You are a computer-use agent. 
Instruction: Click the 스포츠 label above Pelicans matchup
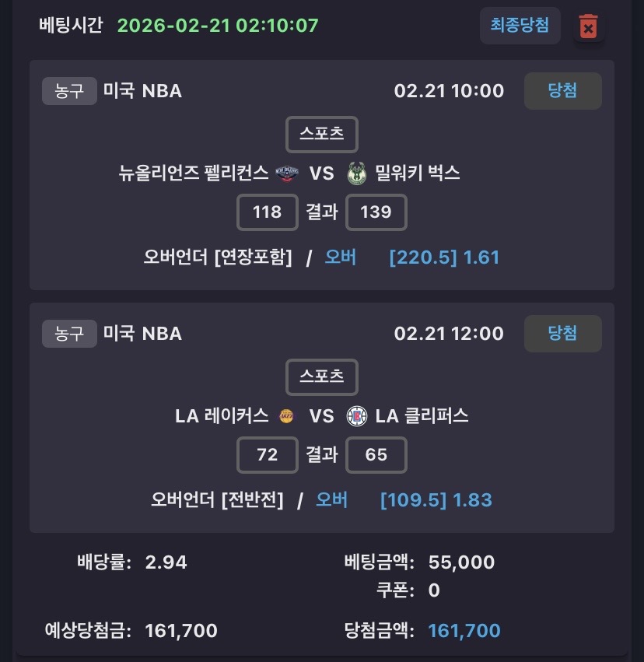click(x=321, y=134)
